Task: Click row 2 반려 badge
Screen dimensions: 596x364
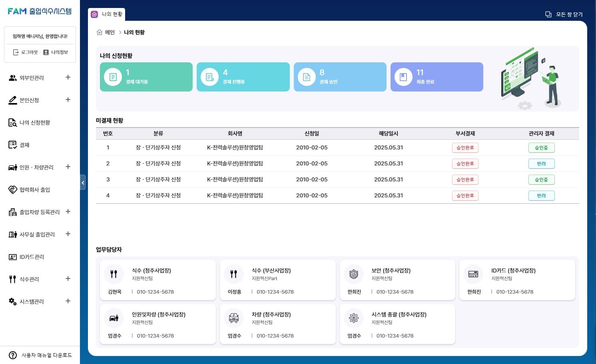Action: 542,164
